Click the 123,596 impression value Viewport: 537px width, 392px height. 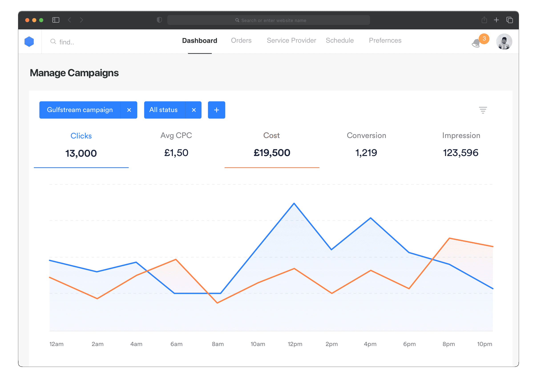[460, 153]
